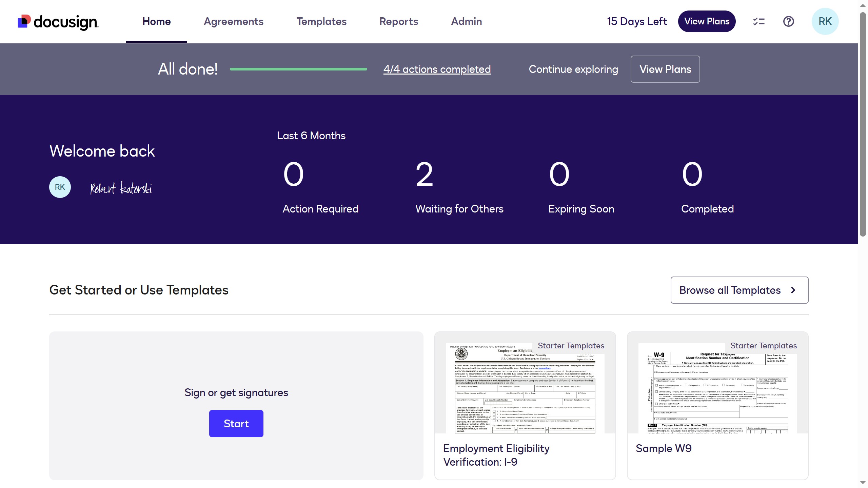Select the Home tab
The height and width of the screenshot is (488, 868).
click(x=156, y=21)
